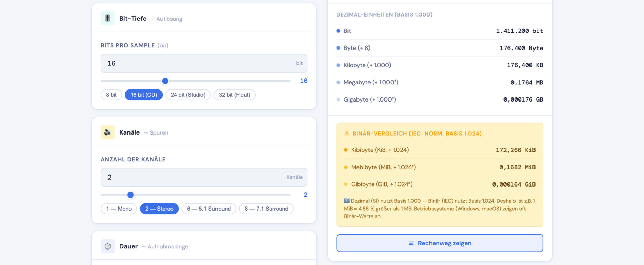Viewport: 644px width, 265px height.
Task: Choose the 32 bit (Float) preset
Action: [235, 95]
